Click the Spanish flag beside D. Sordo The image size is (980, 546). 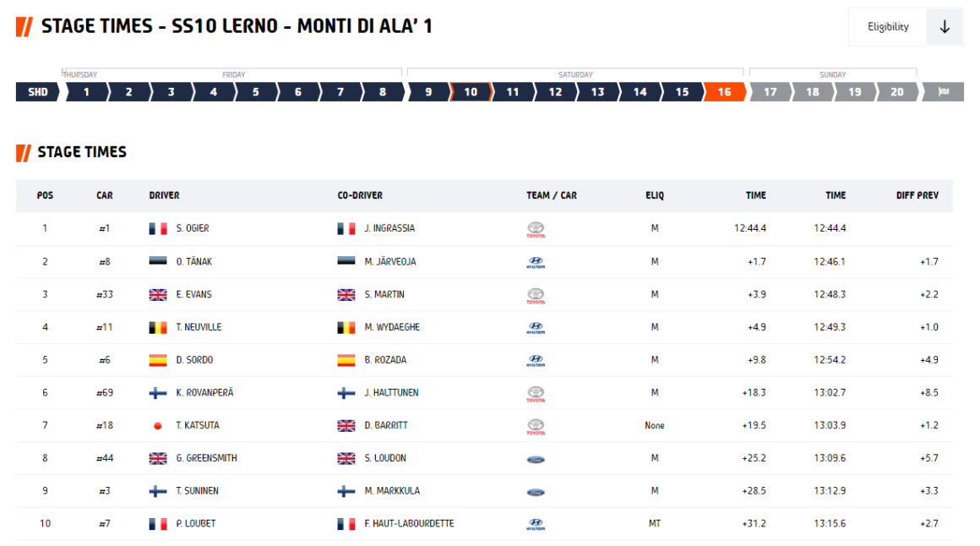[x=158, y=360]
